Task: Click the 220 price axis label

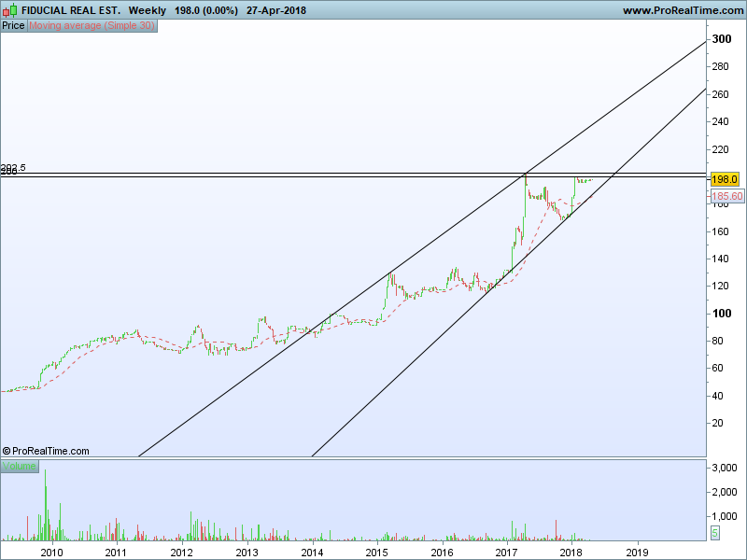Action: click(720, 149)
